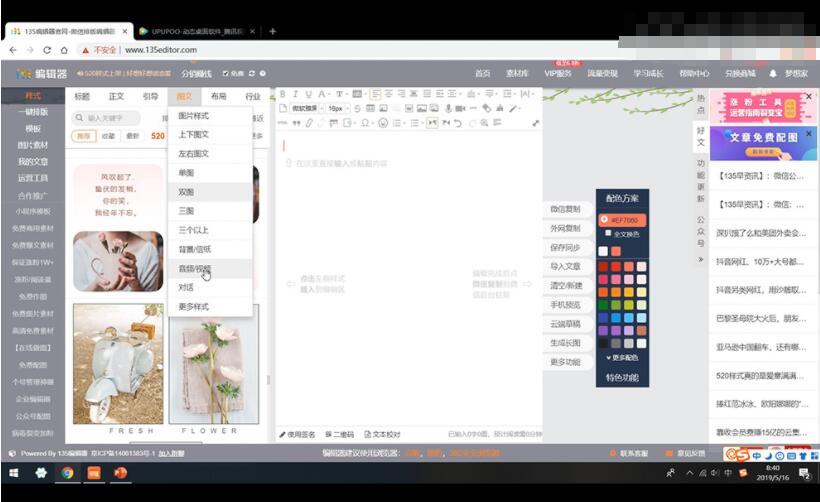Screen dimensions: 820x502
Task: Click the #EF7060 current color field
Action: click(x=622, y=220)
